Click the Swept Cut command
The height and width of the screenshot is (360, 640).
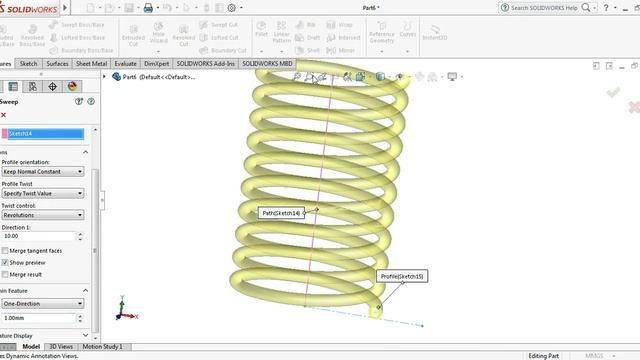click(218, 25)
